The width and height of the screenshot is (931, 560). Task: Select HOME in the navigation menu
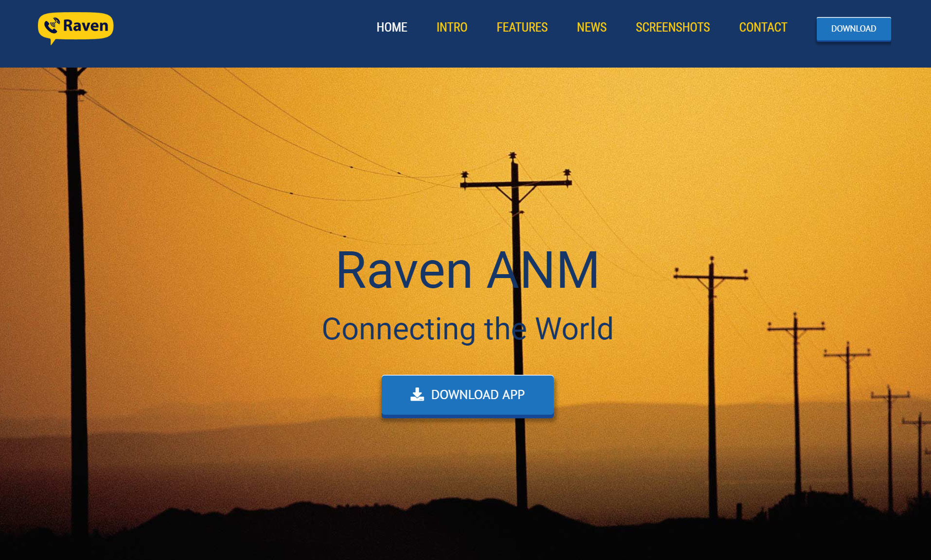[392, 28]
